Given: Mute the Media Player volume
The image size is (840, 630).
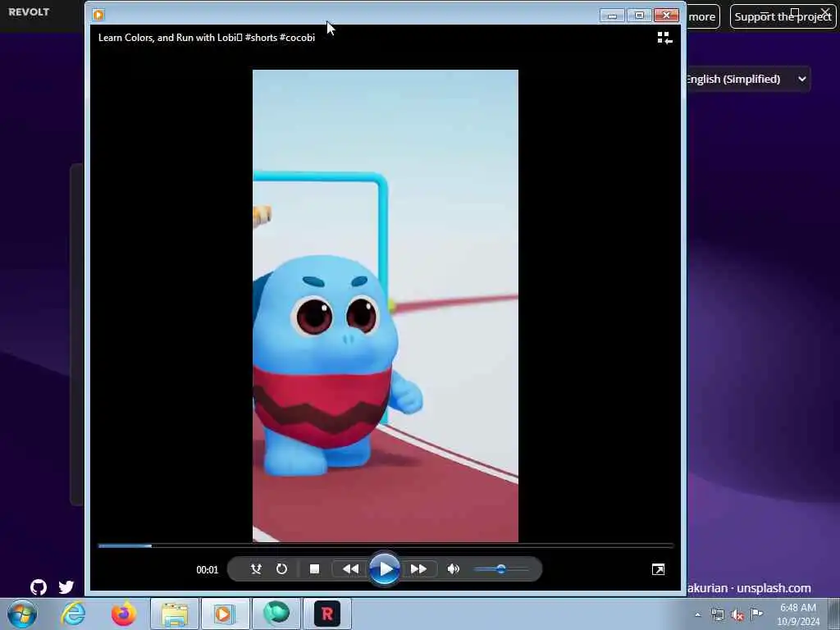Looking at the screenshot, I should pos(453,569).
